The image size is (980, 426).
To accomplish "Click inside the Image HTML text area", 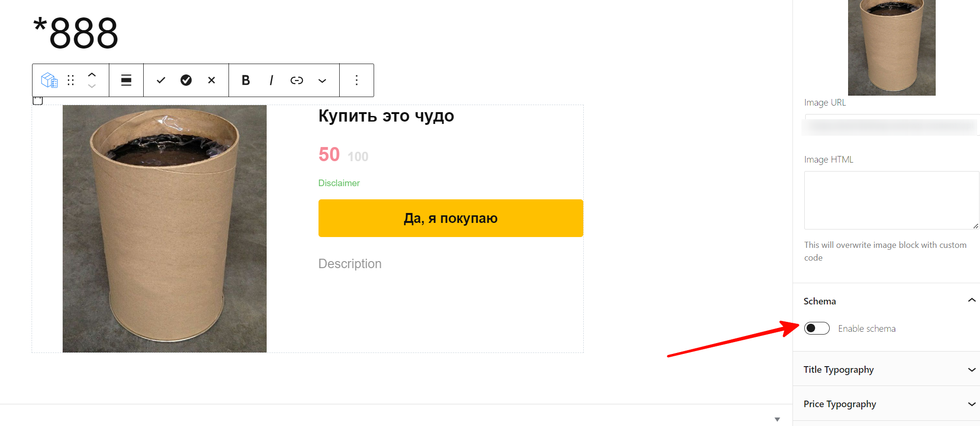I will [x=891, y=200].
